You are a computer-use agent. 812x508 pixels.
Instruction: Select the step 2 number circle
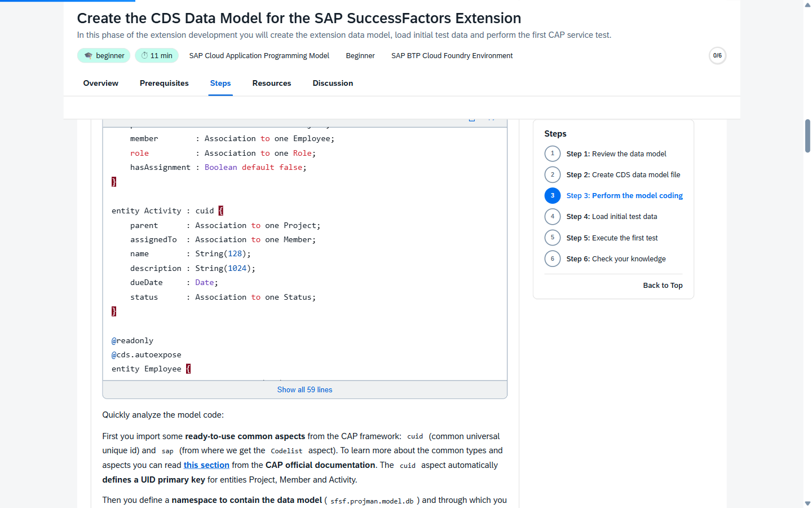(x=553, y=174)
